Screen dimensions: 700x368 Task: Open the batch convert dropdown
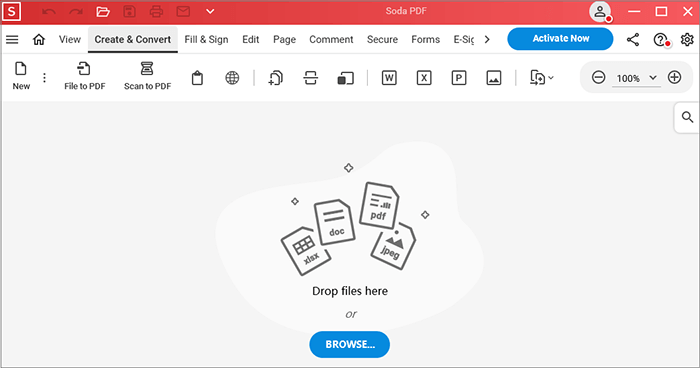click(x=542, y=78)
